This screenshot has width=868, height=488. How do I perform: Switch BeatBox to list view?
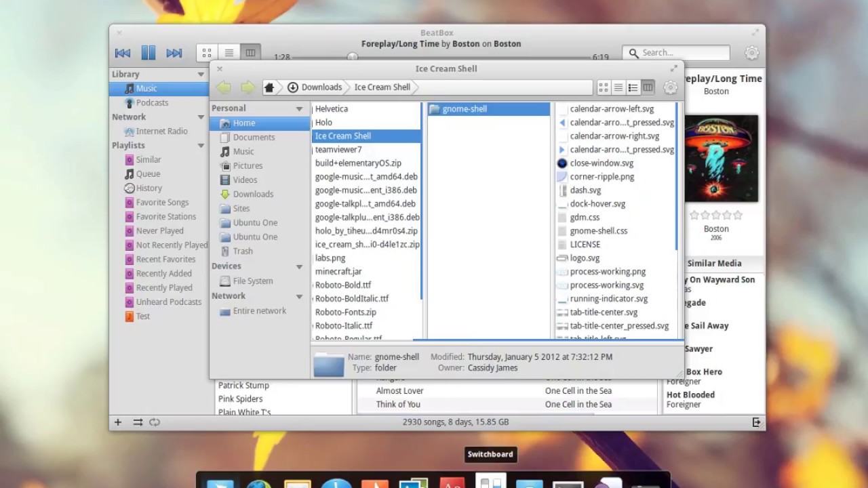pos(229,53)
